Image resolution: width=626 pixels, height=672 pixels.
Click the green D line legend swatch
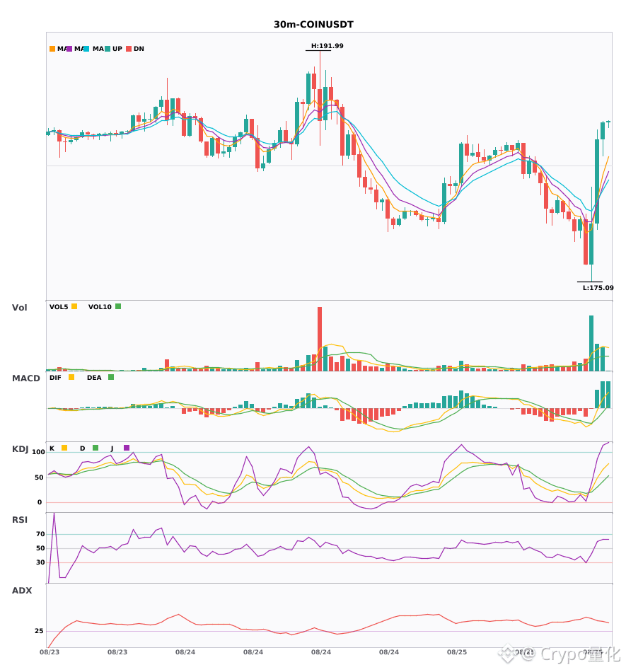coord(95,448)
